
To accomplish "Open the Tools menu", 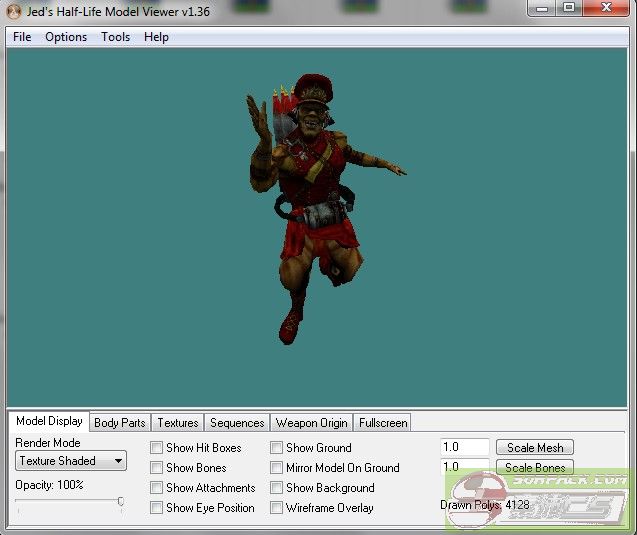I will click(x=115, y=37).
